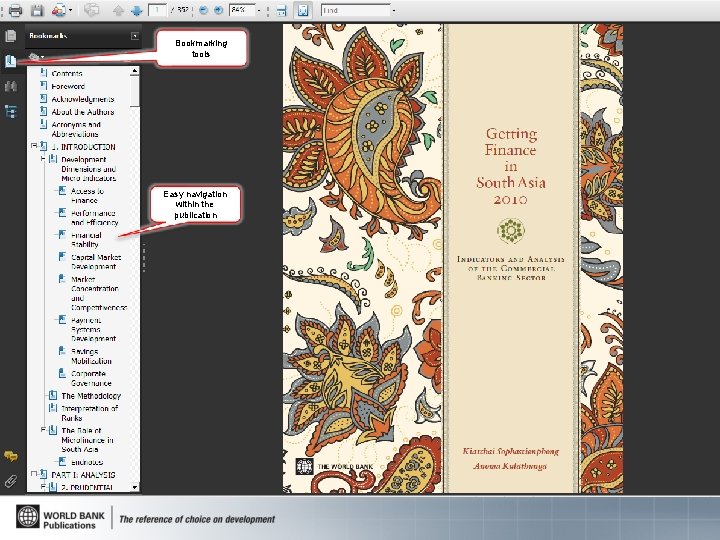
Task: Click the zoom in plus button
Action: [219, 10]
